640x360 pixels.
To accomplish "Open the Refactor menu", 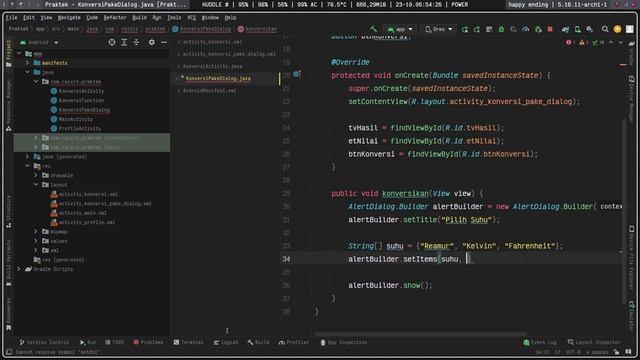I will (x=115, y=18).
